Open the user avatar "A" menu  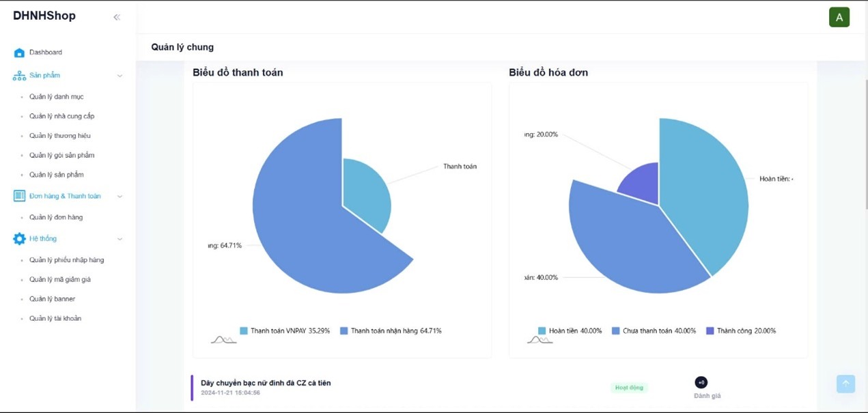click(839, 17)
